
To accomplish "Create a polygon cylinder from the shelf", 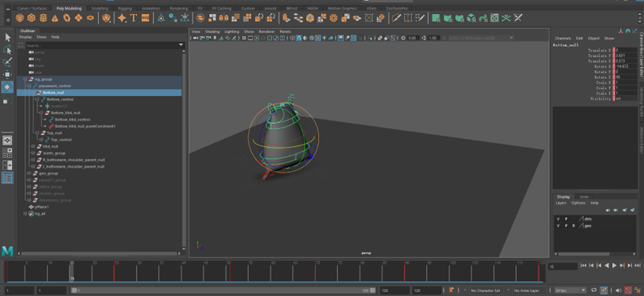I will point(42,18).
